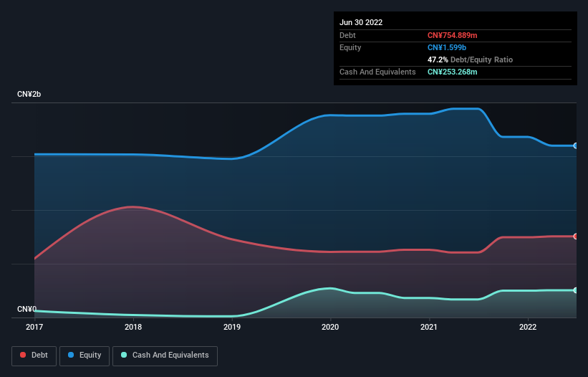Select the 2020 x-axis label

pos(330,327)
